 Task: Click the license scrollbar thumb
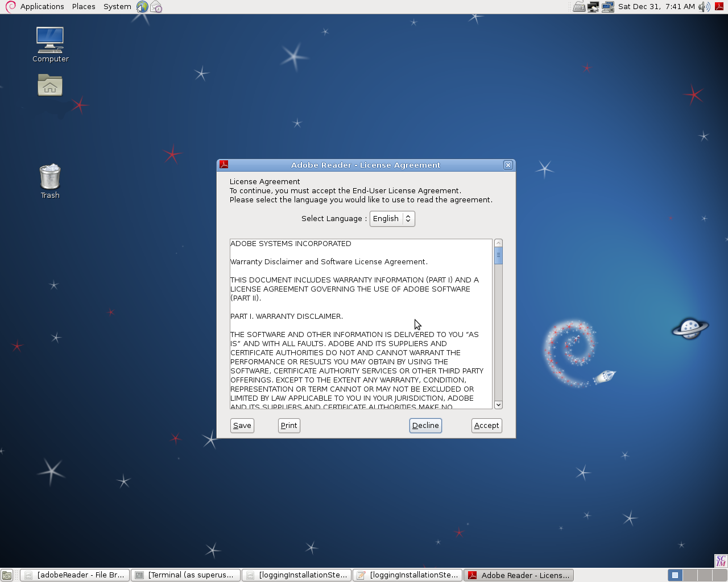click(499, 256)
